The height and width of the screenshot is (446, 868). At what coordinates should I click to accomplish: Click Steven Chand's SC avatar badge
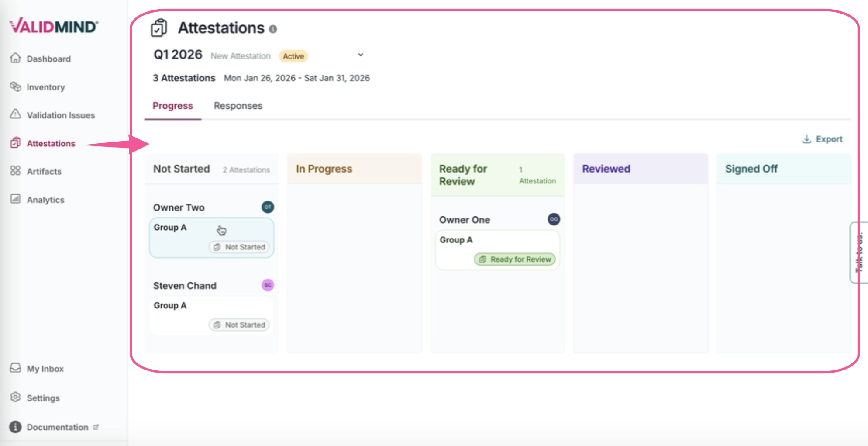[268, 285]
